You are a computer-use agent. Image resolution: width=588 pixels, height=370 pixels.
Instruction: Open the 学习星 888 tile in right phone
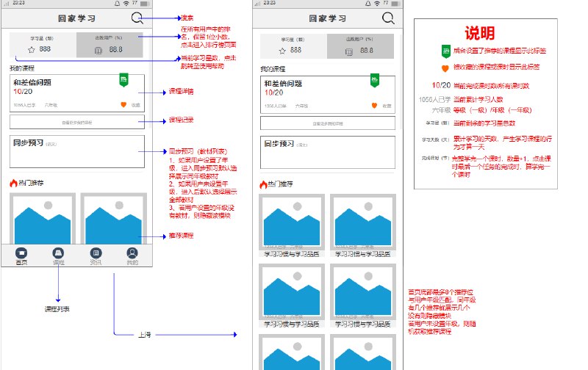tap(293, 46)
